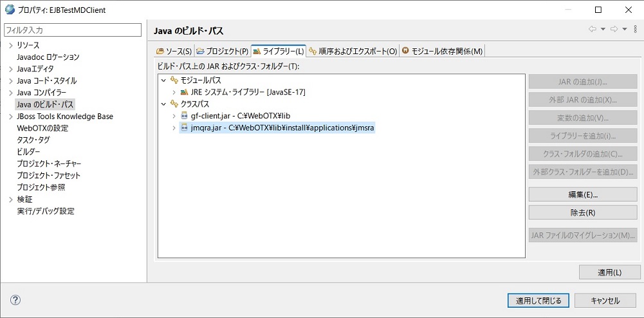Click the help question mark icon
Screen dimensions: 644x318
(x=15, y=300)
